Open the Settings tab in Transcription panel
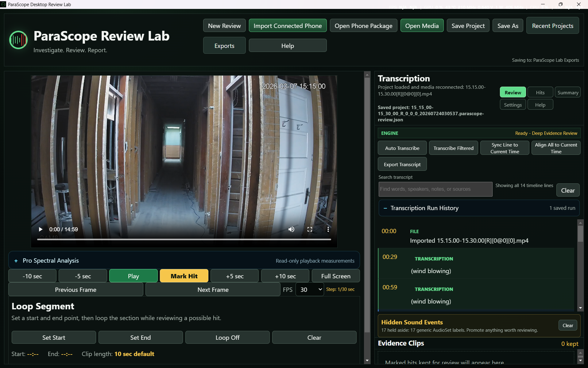 tap(513, 105)
